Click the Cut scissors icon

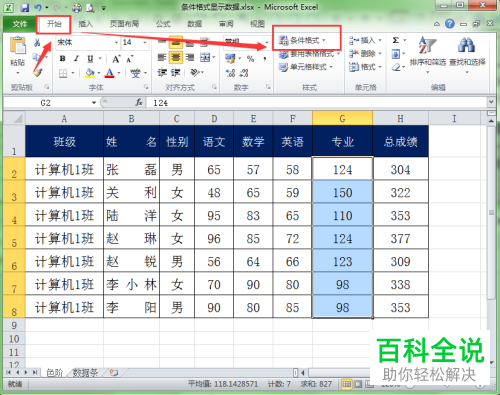(37, 42)
